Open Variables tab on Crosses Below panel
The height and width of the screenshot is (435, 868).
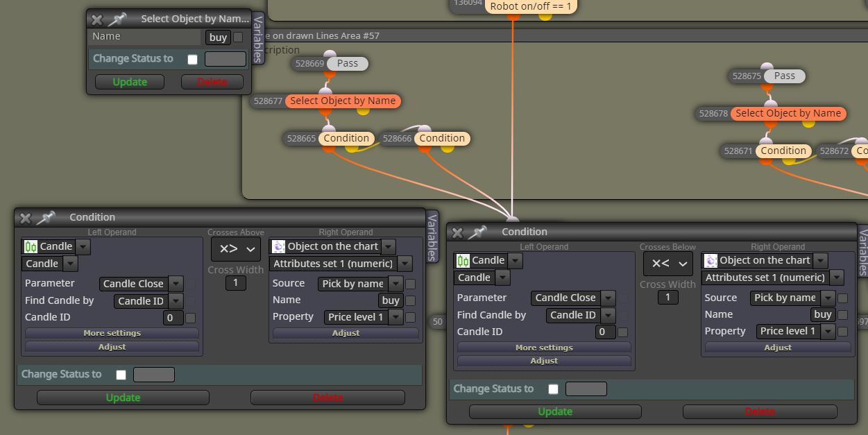[862, 250]
